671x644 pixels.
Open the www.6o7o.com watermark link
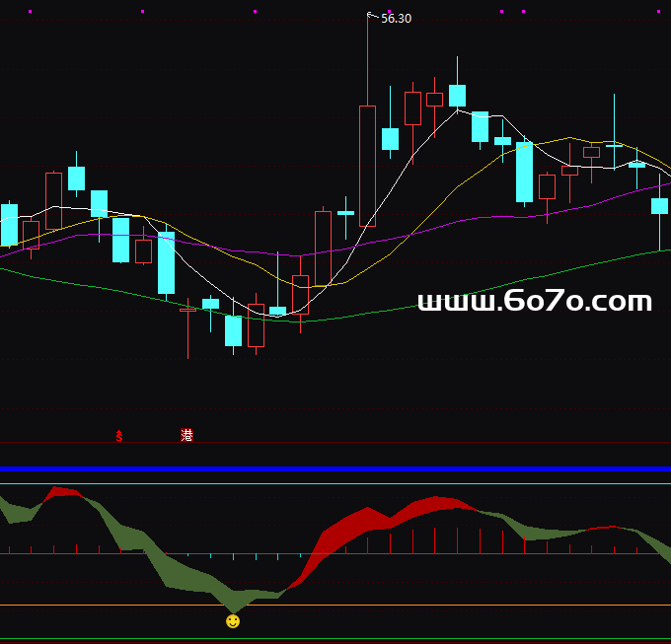tap(534, 302)
